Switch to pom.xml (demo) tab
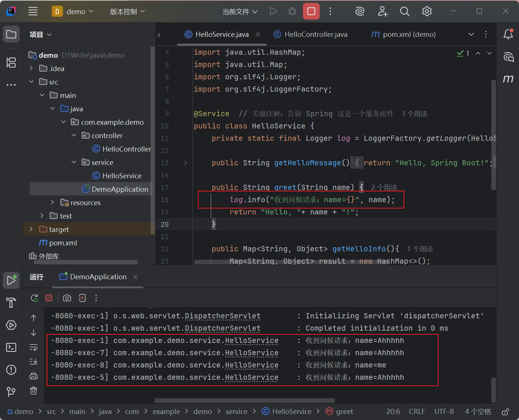Image resolution: width=519 pixels, height=420 pixels. point(404,34)
